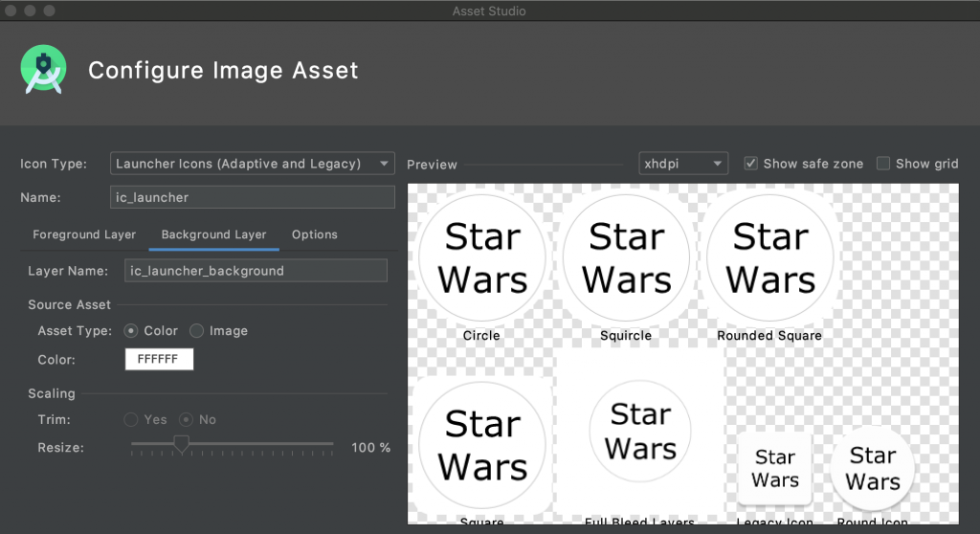
Task: Select the Image asset type radio
Action: [197, 331]
